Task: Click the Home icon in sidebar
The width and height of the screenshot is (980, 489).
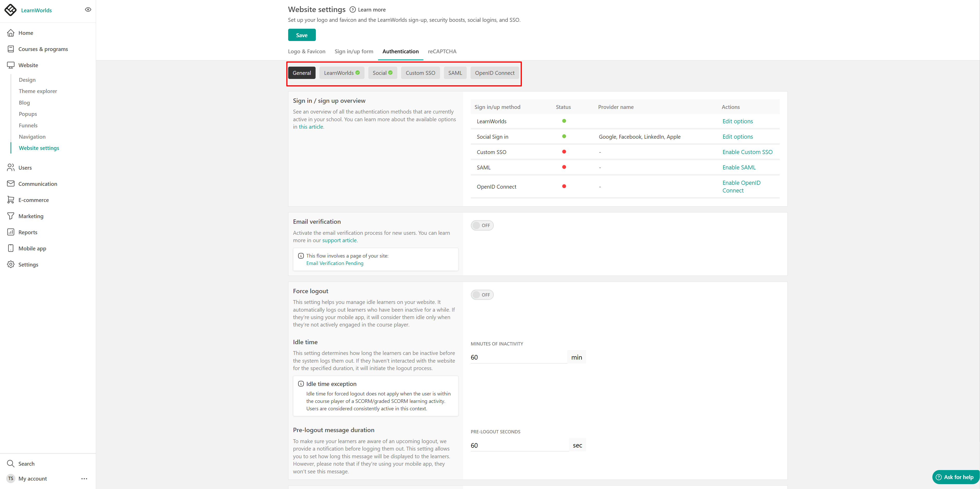Action: 11,33
